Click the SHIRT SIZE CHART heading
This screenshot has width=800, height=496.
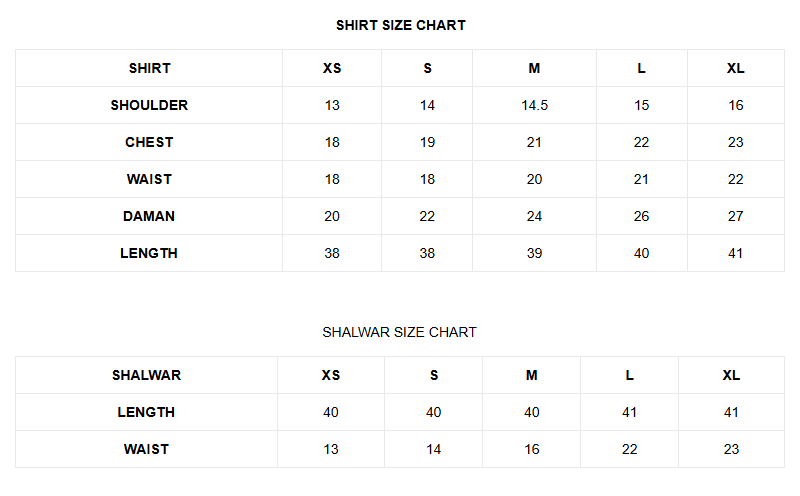tap(400, 25)
